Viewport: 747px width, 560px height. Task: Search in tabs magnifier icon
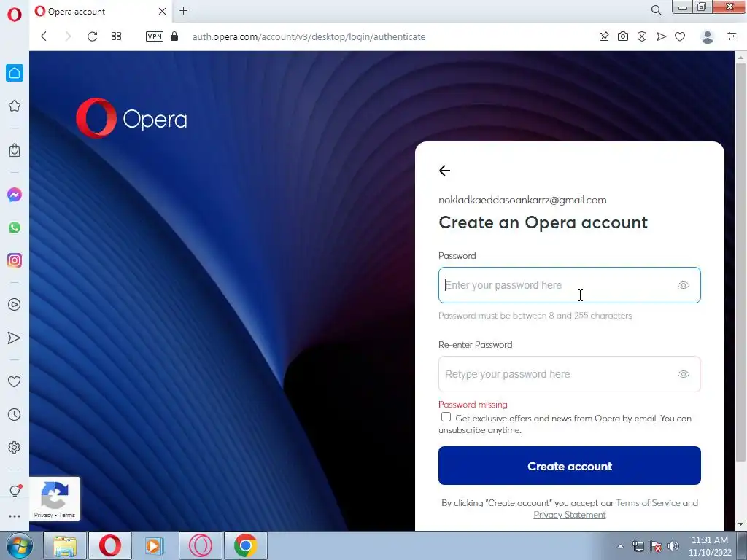point(656,10)
